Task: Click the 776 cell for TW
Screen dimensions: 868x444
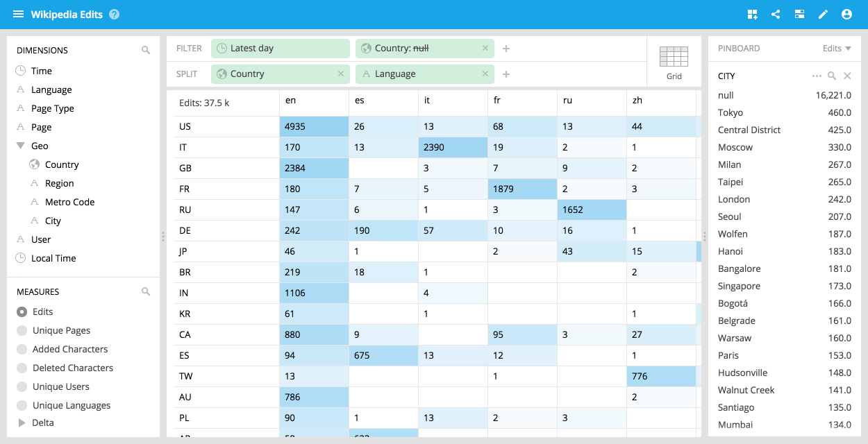Action: [661, 376]
